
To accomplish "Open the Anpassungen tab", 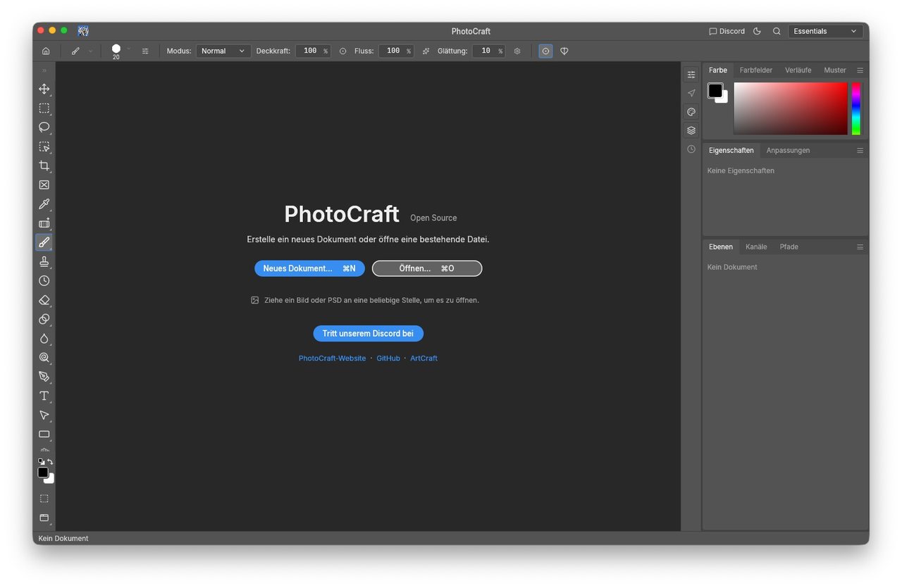I will click(788, 151).
